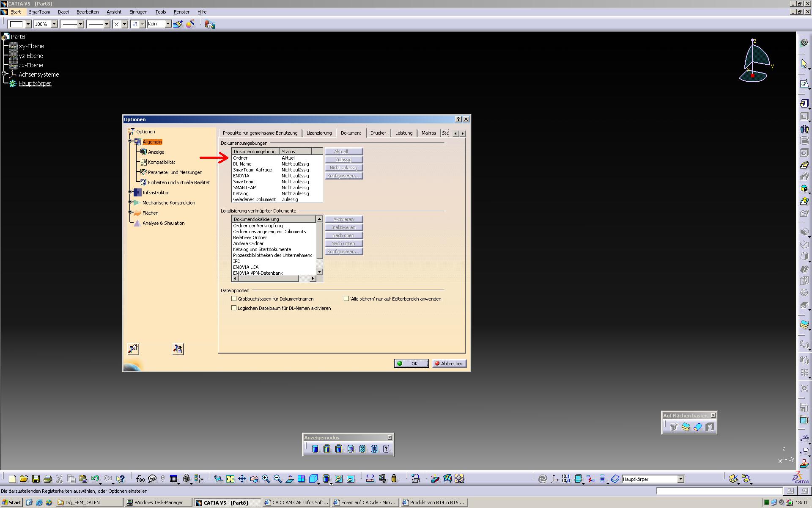This screenshot has height=508, width=812.
Task: Open the Bearbeiten menu
Action: pyautogui.click(x=88, y=12)
